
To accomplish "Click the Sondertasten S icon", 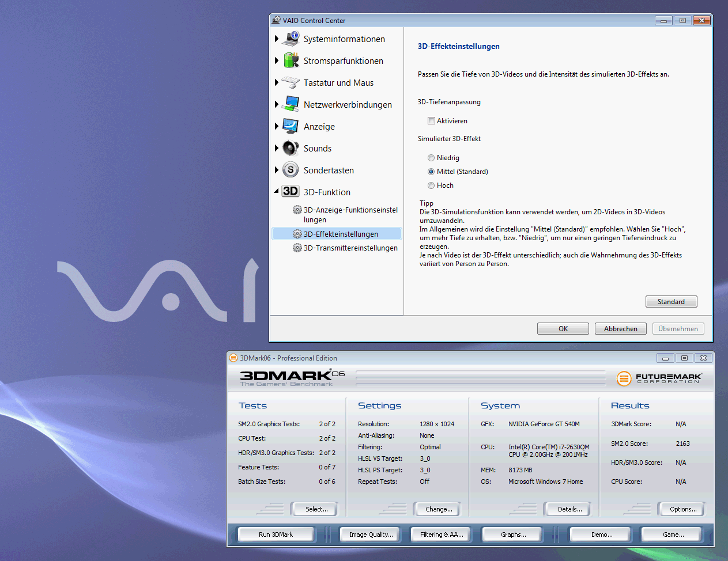I will [291, 170].
